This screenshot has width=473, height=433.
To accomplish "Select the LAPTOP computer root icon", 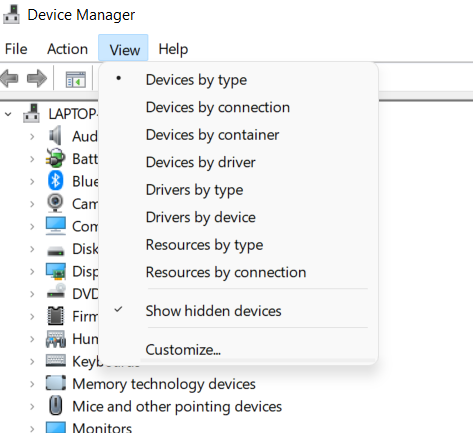I will [x=32, y=114].
